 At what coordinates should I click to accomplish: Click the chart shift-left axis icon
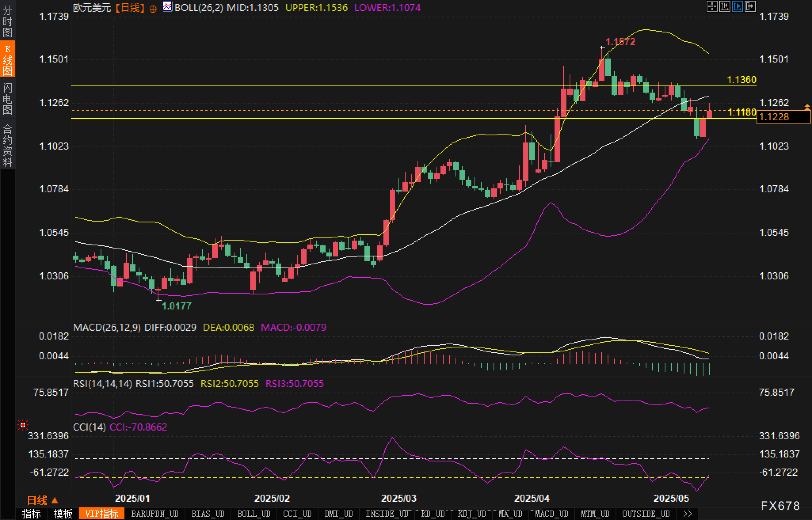coord(724,6)
